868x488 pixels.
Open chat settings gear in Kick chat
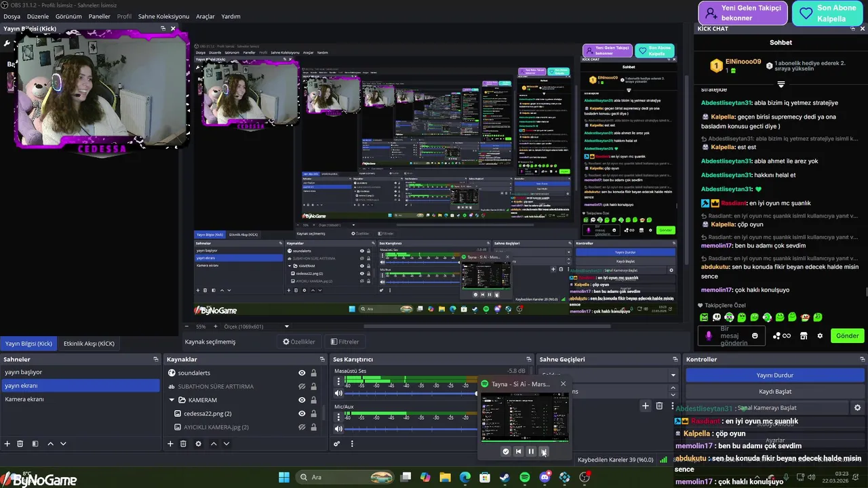820,335
